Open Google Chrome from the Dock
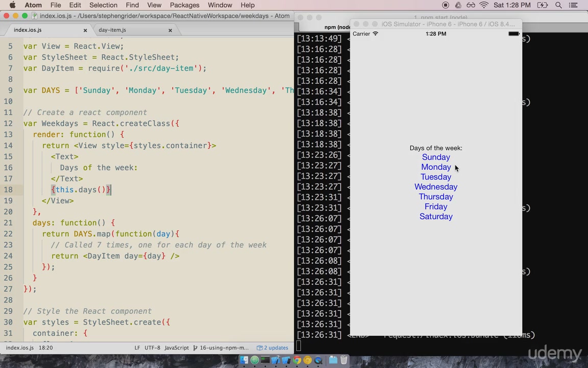This screenshot has height=368, width=588. tap(297, 360)
